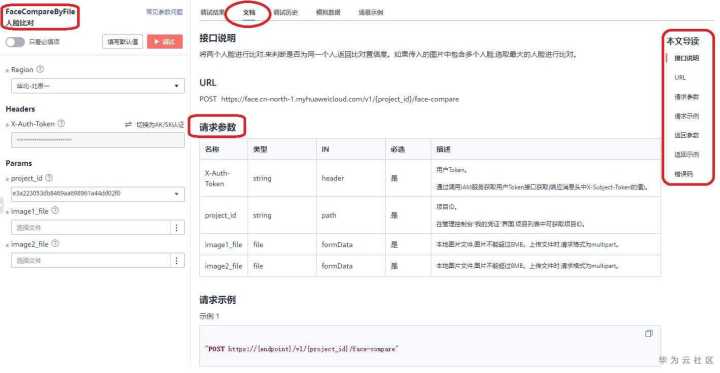Click the image2_file cell in the parameter table
The height and width of the screenshot is (373, 720).
[223, 266]
